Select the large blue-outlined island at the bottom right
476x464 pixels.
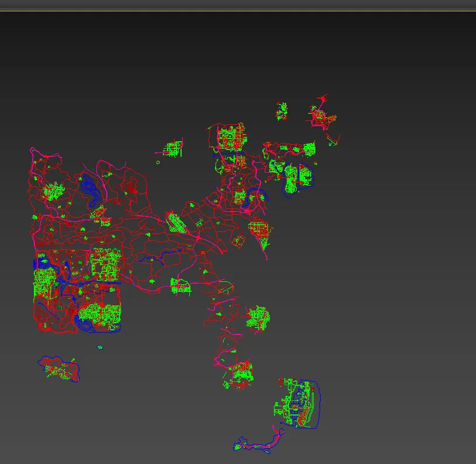[299, 404]
